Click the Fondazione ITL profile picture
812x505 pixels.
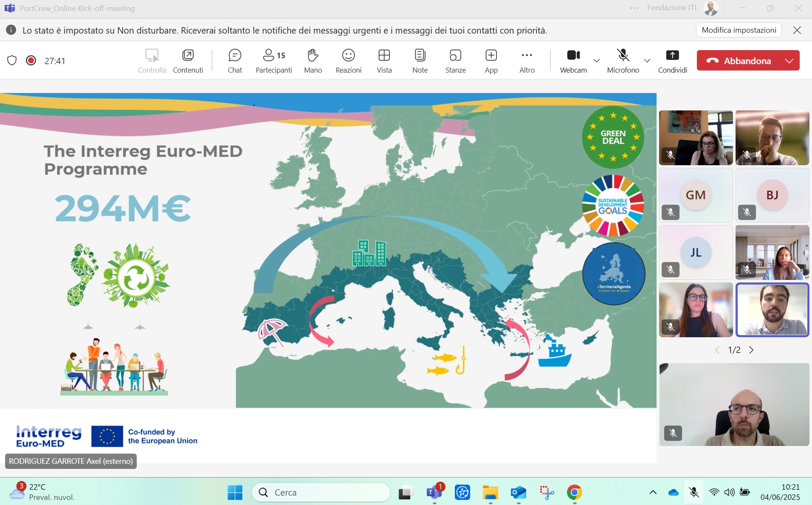point(711,8)
